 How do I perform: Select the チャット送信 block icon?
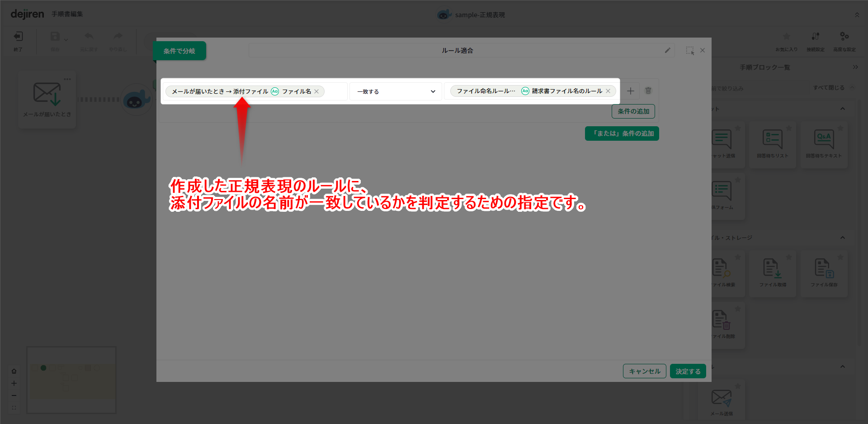point(722,139)
